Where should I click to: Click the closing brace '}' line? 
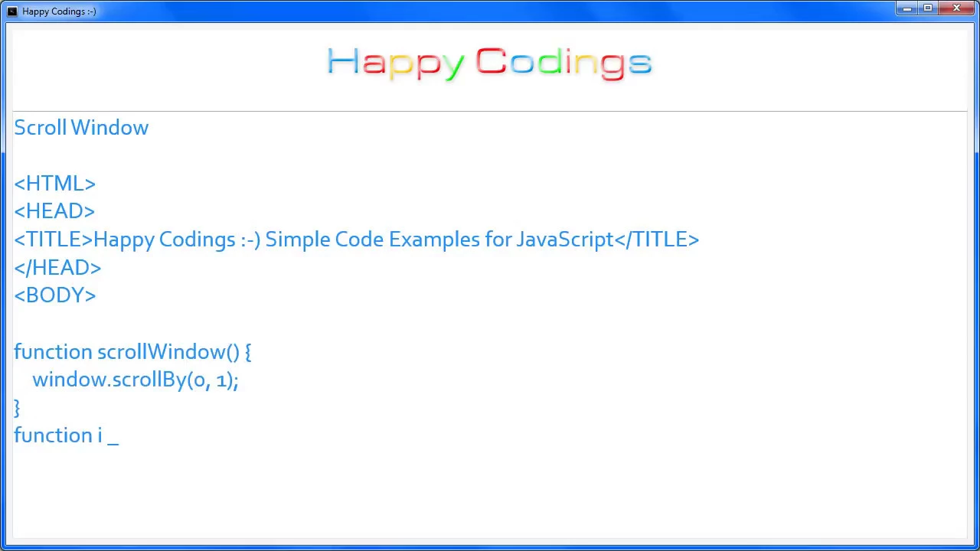click(17, 407)
